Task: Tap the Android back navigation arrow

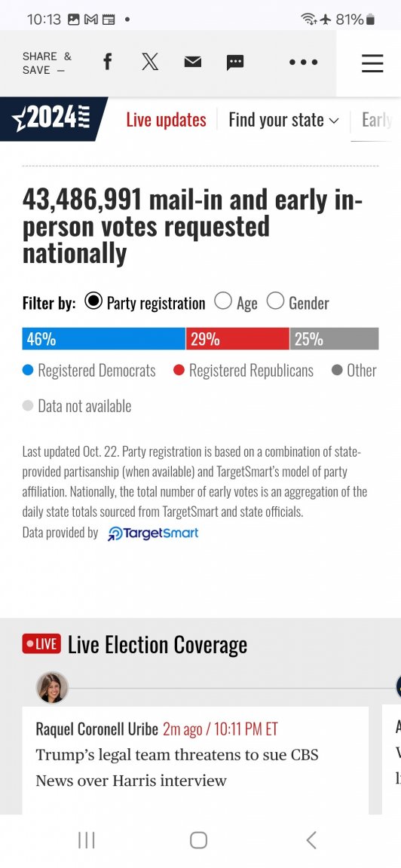Action: [312, 840]
